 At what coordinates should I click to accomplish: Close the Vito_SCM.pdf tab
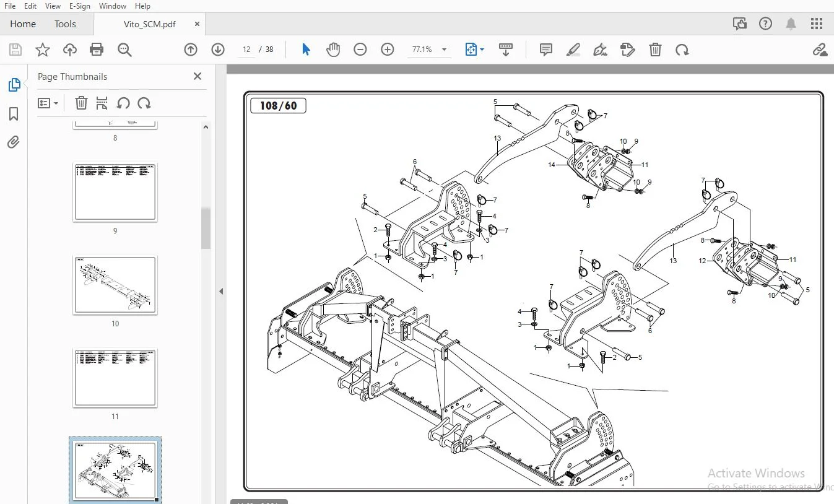click(x=198, y=24)
